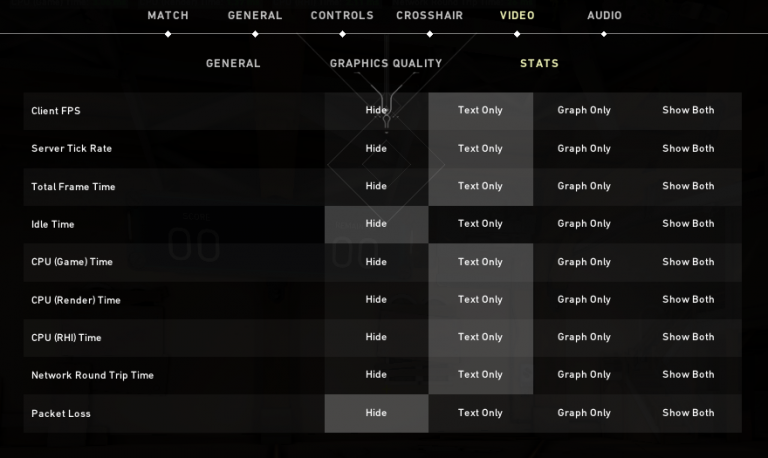Open the CROSSHAIR settings tab

[x=429, y=15]
